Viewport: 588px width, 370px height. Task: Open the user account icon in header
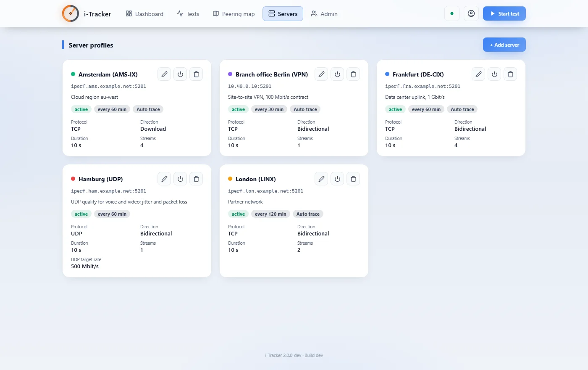coord(471,13)
